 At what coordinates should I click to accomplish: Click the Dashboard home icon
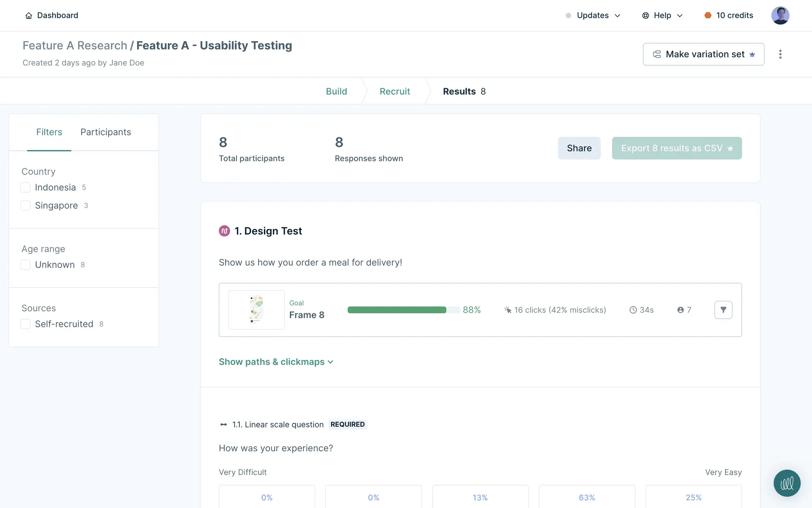pyautogui.click(x=29, y=16)
